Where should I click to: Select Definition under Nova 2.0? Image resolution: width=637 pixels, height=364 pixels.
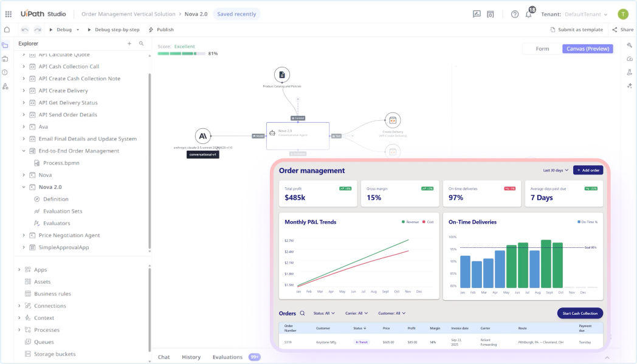[56, 199]
